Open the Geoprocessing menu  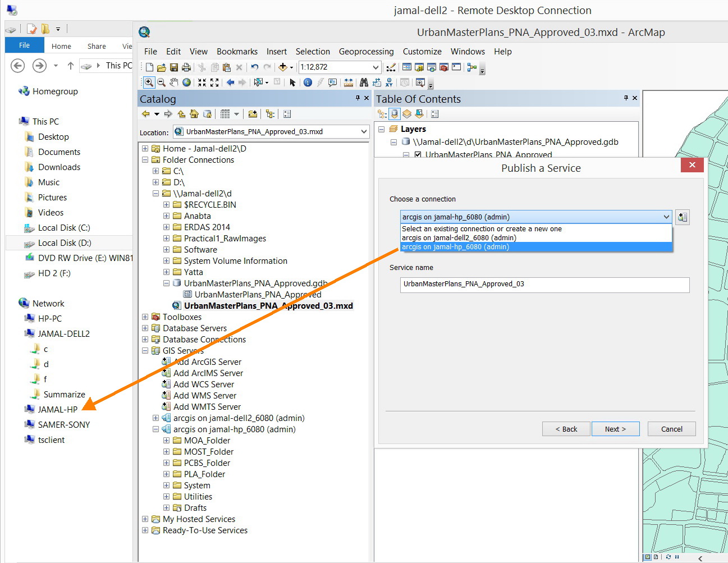[x=366, y=52]
